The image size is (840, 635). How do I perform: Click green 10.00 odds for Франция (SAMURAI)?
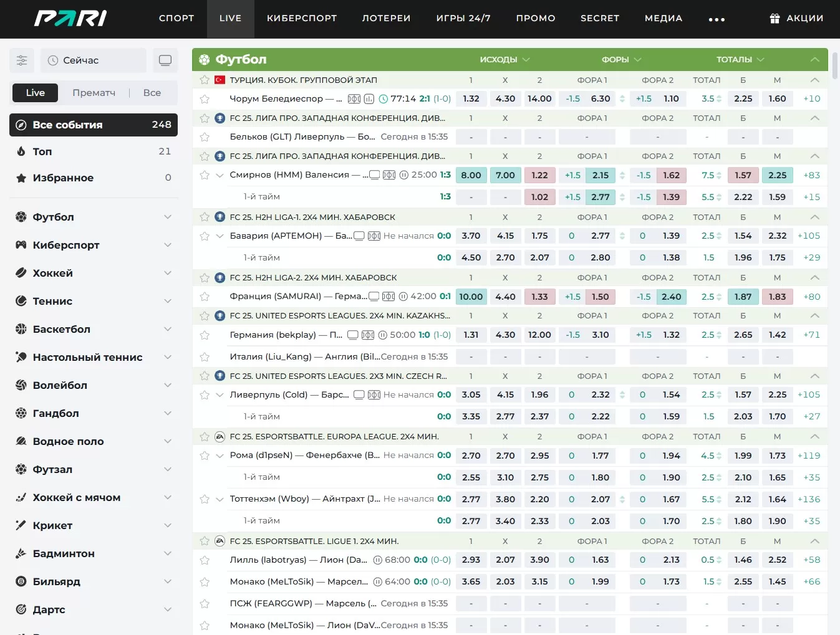(471, 297)
